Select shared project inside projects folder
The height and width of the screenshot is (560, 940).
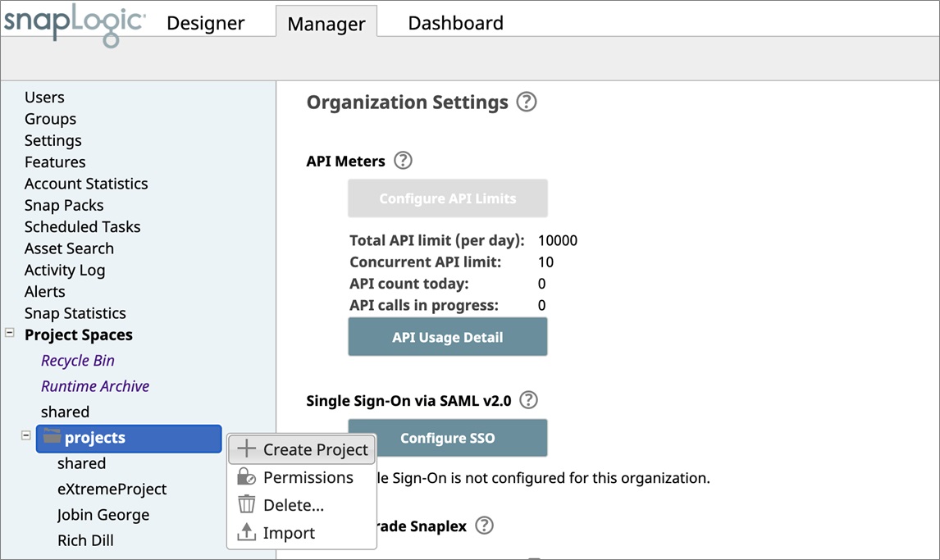click(81, 463)
